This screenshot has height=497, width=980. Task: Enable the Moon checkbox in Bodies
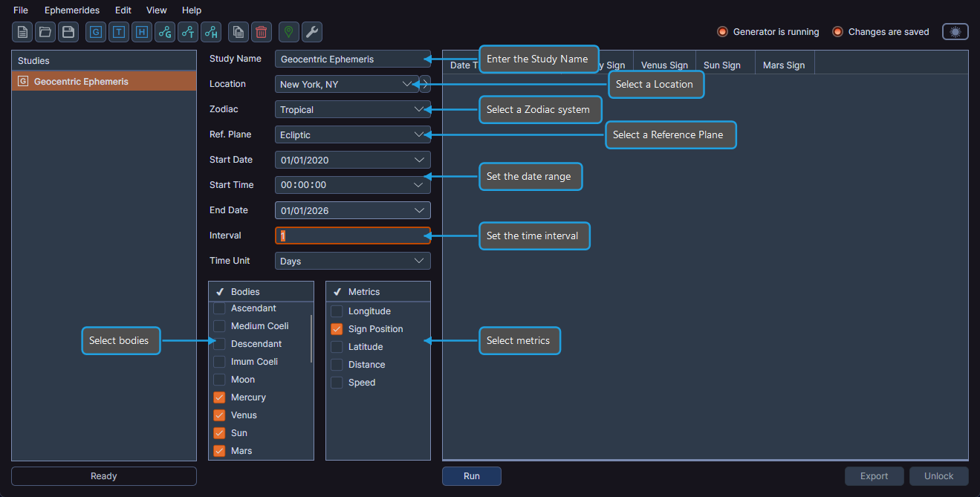pyautogui.click(x=219, y=379)
